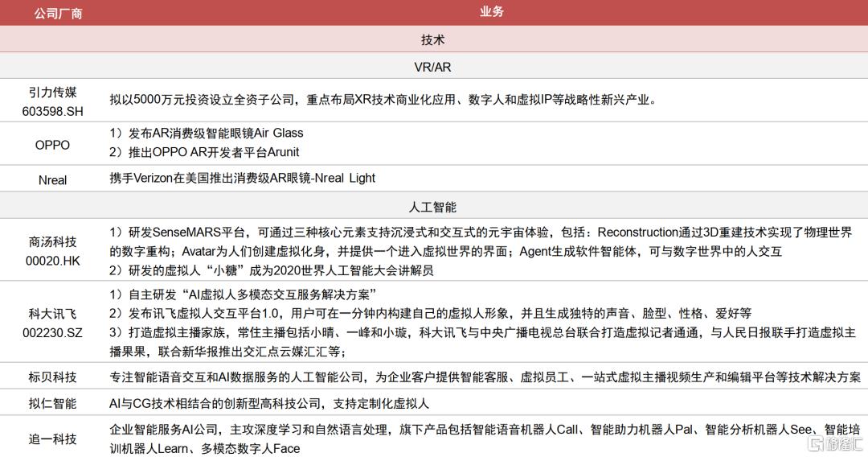Image resolution: width=868 pixels, height=457 pixels.
Task: Click the 讯飞虚拟人交互平台1.0 line
Action: [x=430, y=313]
